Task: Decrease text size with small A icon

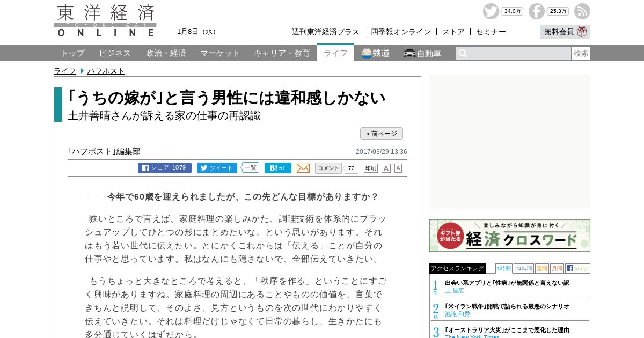Action: pyautogui.click(x=398, y=168)
